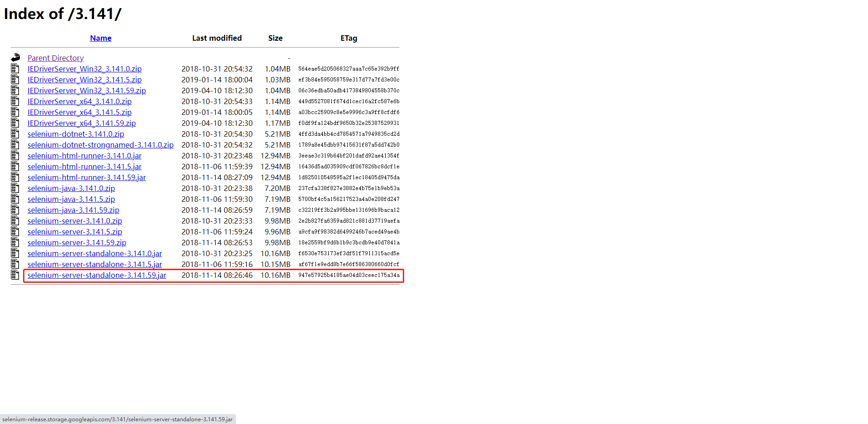Click file icon for selenium-dotnet-3.141.0.zip
The width and height of the screenshot is (868, 424).
(15, 133)
